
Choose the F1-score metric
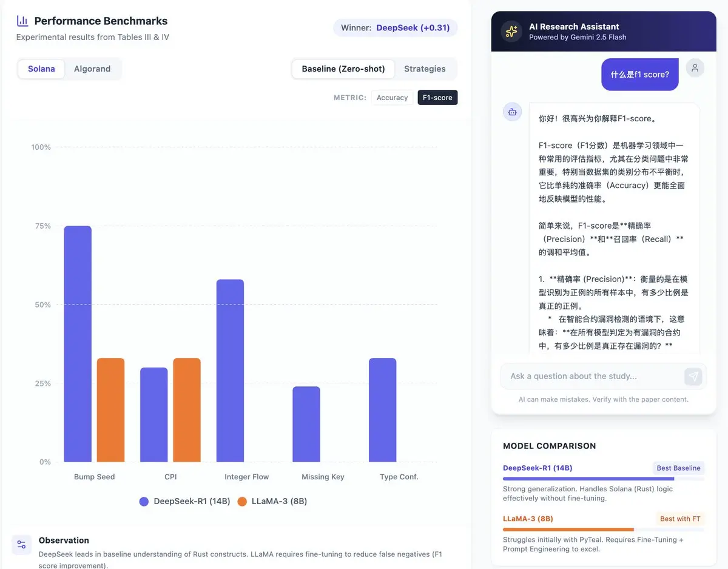point(437,98)
